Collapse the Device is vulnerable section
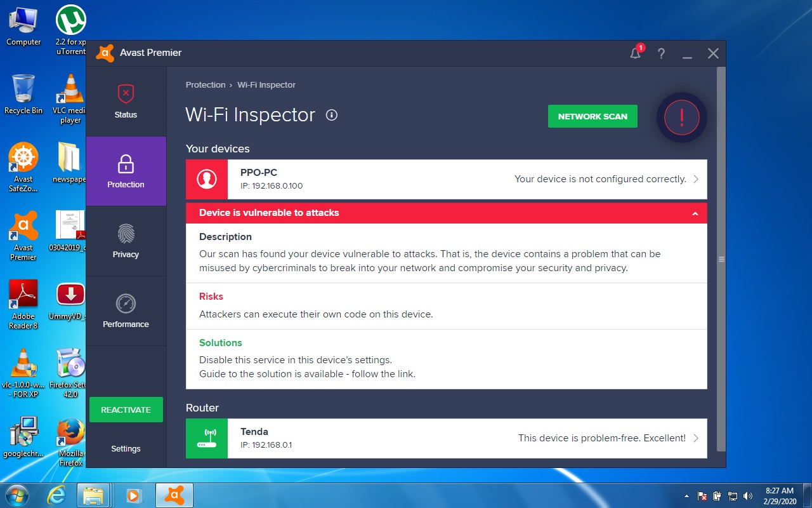 [695, 213]
